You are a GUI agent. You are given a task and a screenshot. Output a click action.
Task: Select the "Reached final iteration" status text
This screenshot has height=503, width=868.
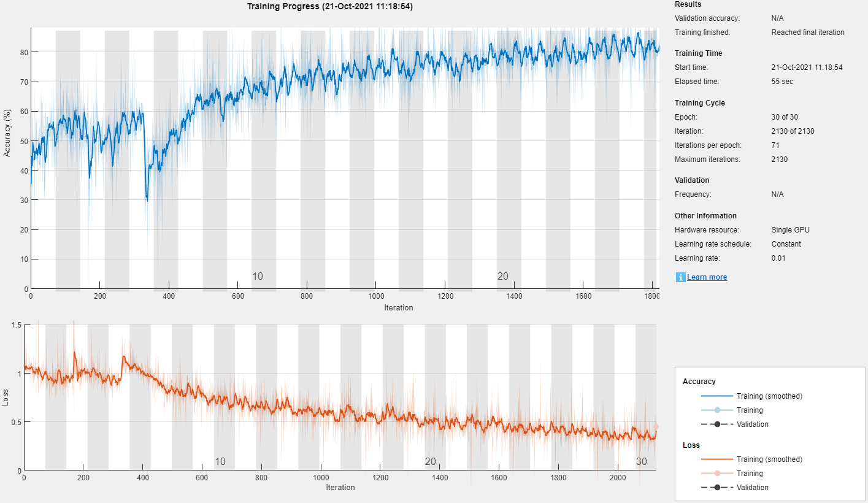pyautogui.click(x=807, y=33)
